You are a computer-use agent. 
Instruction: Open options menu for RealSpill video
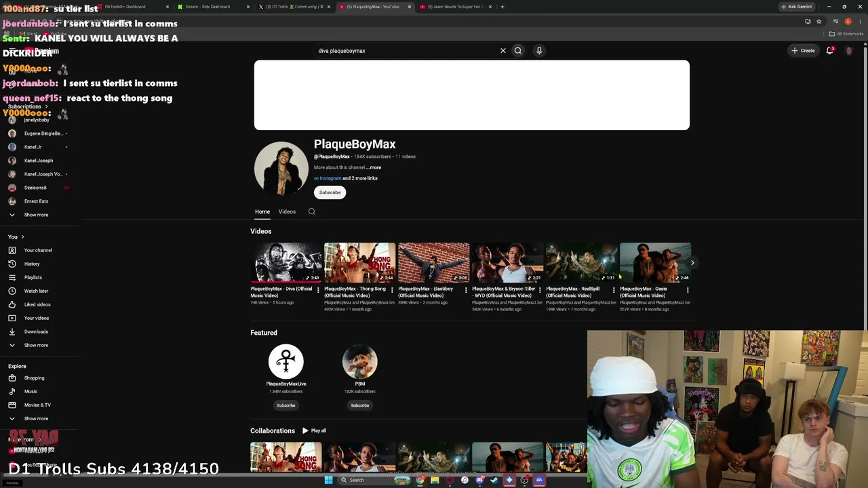[614, 290]
